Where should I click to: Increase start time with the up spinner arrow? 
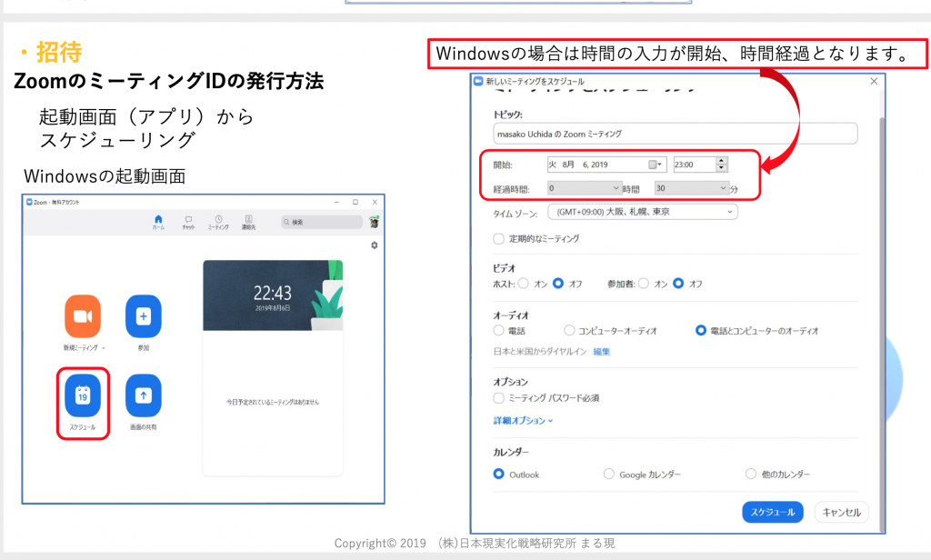tap(721, 161)
